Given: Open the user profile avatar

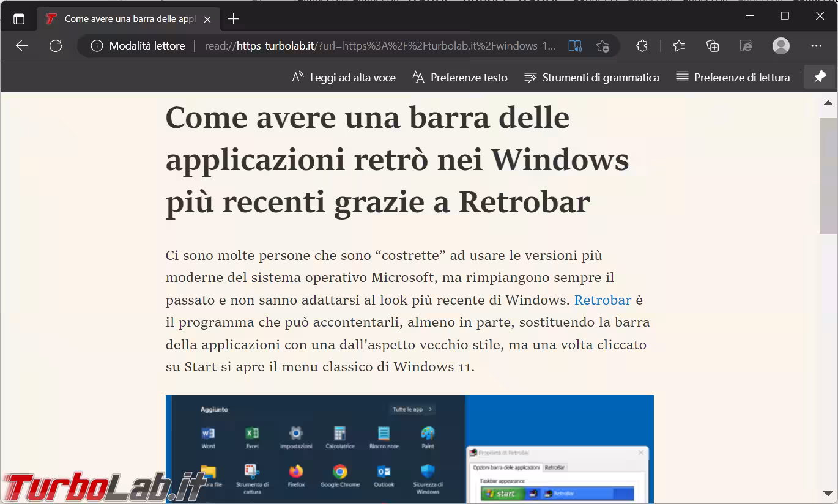Looking at the screenshot, I should click(x=781, y=46).
